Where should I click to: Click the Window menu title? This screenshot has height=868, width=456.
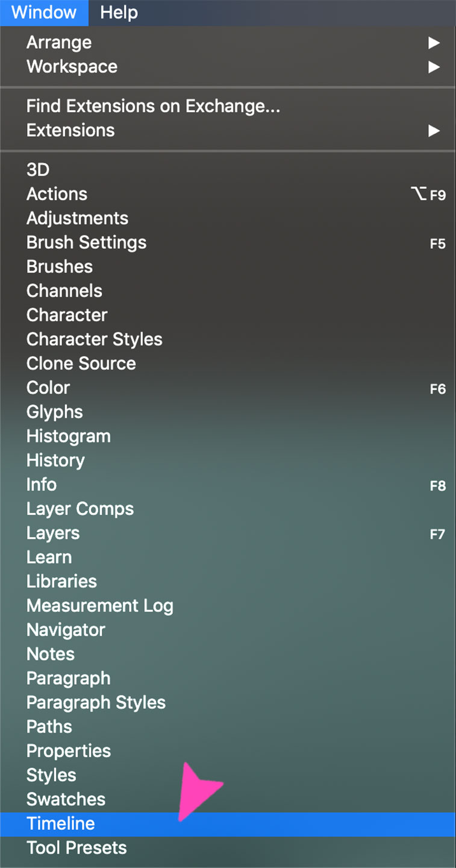click(x=44, y=13)
